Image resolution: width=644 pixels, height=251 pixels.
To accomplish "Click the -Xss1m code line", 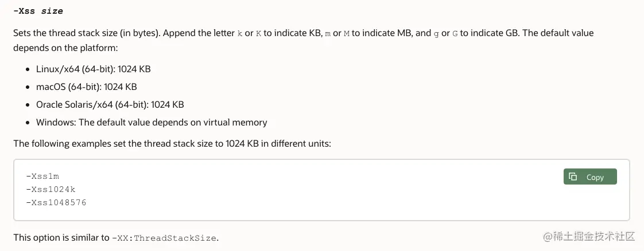I will pyautogui.click(x=42, y=177).
